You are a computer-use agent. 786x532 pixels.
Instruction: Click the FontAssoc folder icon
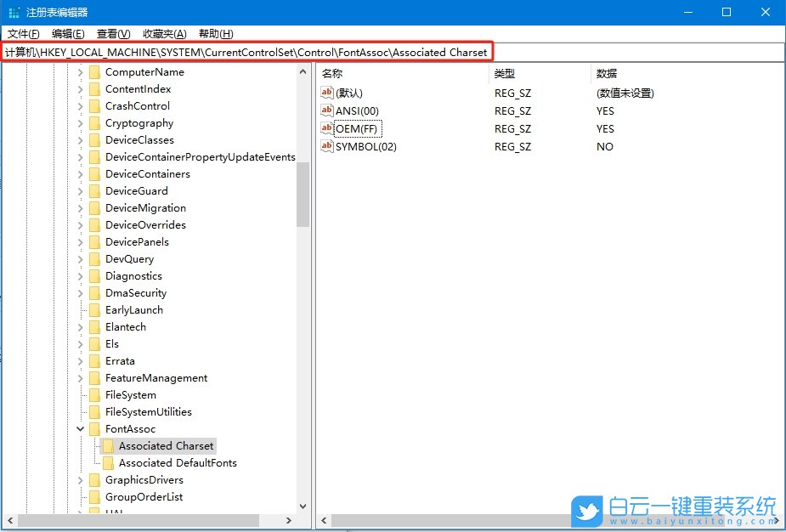(x=93, y=428)
